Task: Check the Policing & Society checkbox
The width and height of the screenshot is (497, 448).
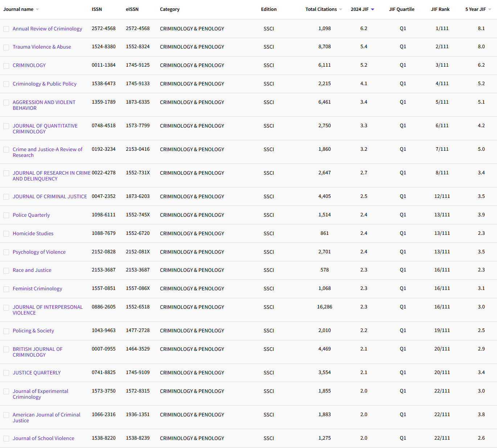Action: [6, 331]
